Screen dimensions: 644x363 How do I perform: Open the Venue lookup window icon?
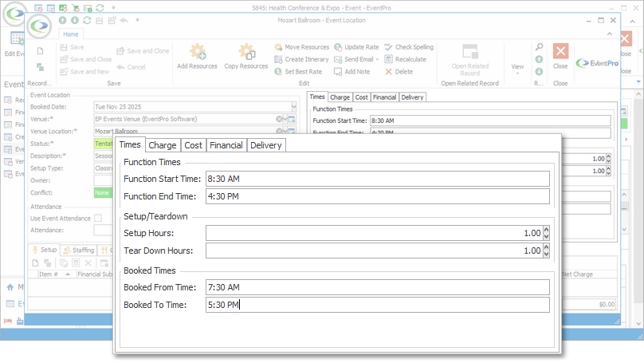pyautogui.click(x=292, y=119)
